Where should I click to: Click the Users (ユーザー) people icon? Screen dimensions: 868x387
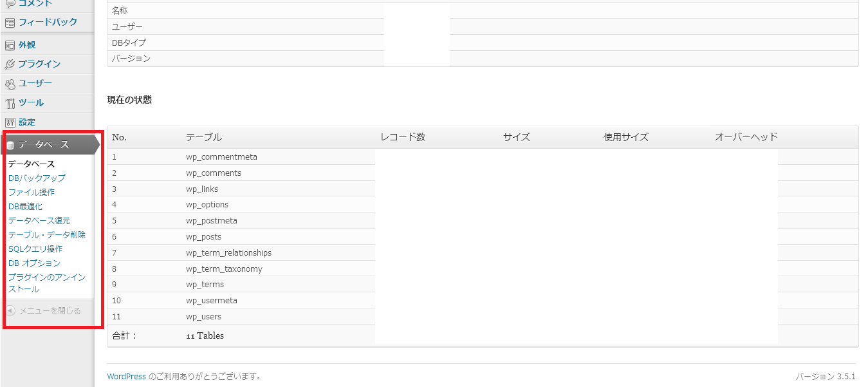10,84
